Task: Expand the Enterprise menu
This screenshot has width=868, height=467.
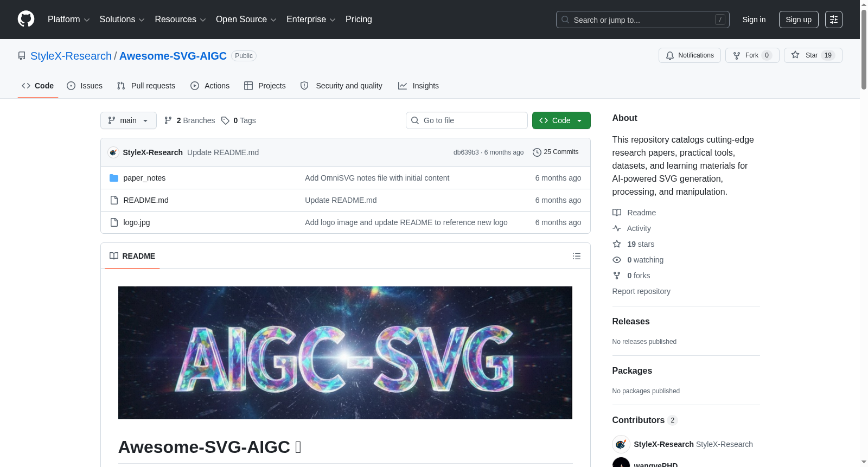Action: coord(311,20)
